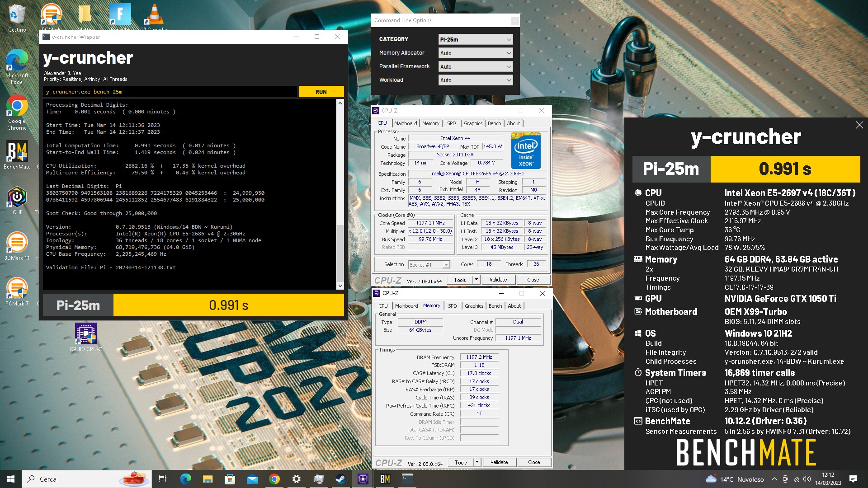868x488 pixels.
Task: Switch to BenchMate taskbar icon
Action: [x=385, y=479]
